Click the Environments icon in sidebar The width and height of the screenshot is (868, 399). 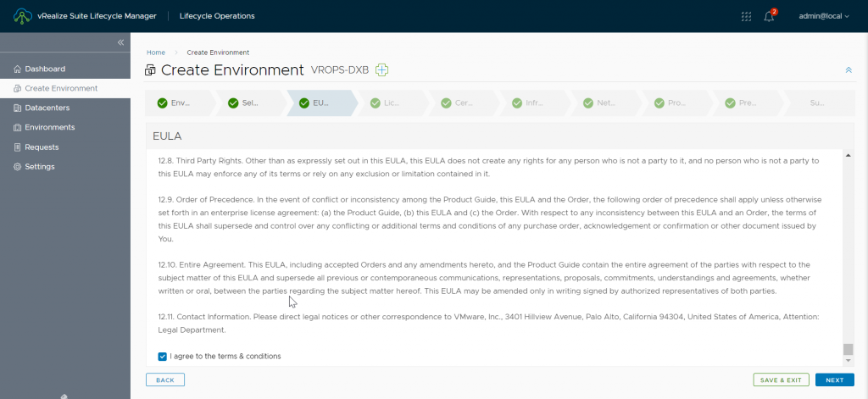[17, 127]
